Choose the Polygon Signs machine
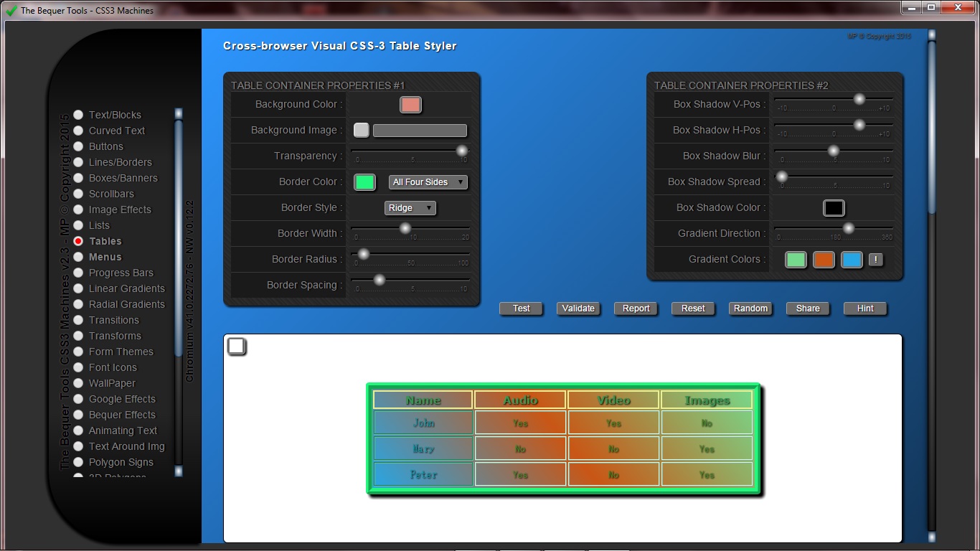 78,462
